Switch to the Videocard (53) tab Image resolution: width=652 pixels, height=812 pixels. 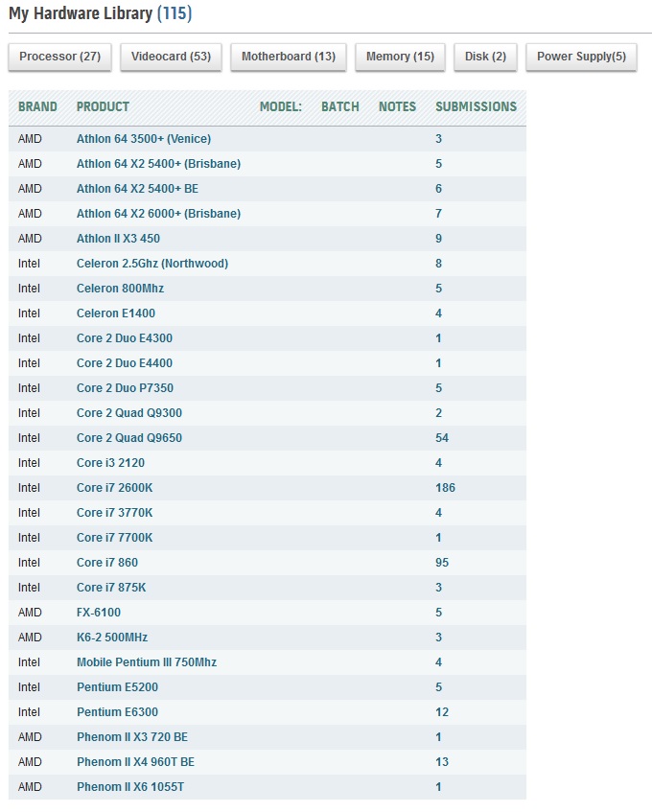171,57
